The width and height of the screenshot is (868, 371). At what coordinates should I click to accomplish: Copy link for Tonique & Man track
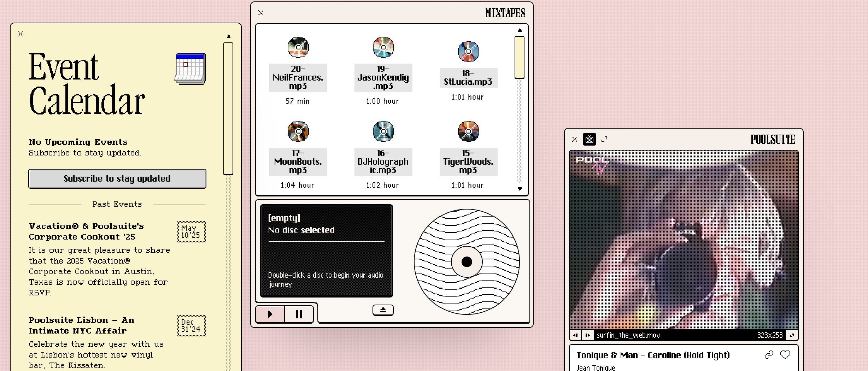coord(769,355)
